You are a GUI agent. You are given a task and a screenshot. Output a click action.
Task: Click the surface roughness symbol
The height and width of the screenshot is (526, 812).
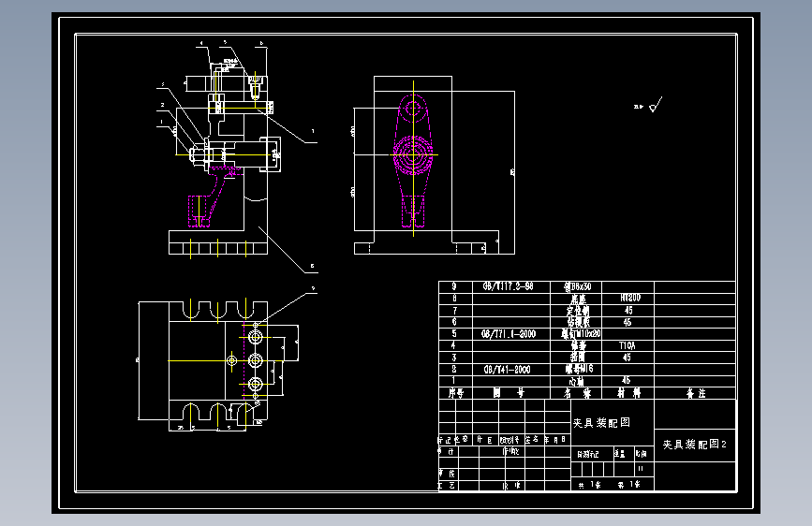pos(655,105)
